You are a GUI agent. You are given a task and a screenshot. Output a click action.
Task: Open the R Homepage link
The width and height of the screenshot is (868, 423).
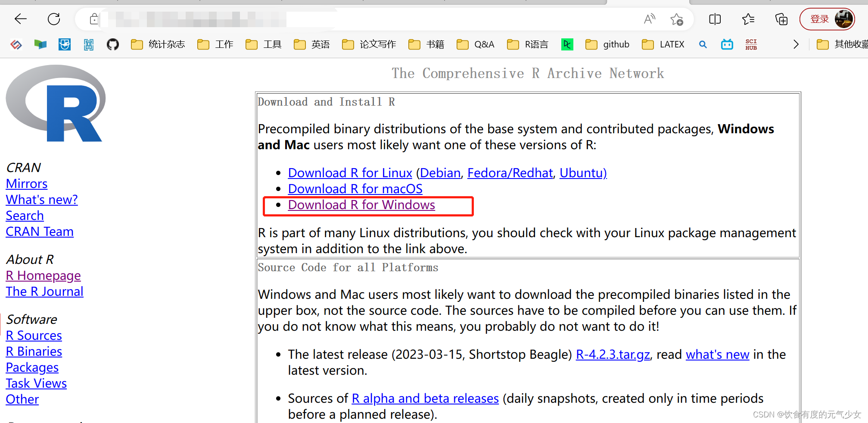[x=44, y=276]
